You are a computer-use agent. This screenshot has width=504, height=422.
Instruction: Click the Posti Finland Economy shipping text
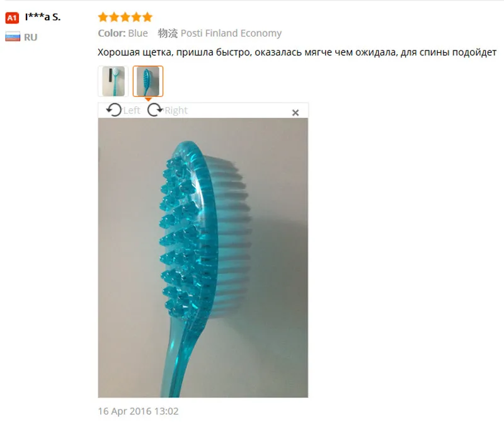pyautogui.click(x=231, y=33)
